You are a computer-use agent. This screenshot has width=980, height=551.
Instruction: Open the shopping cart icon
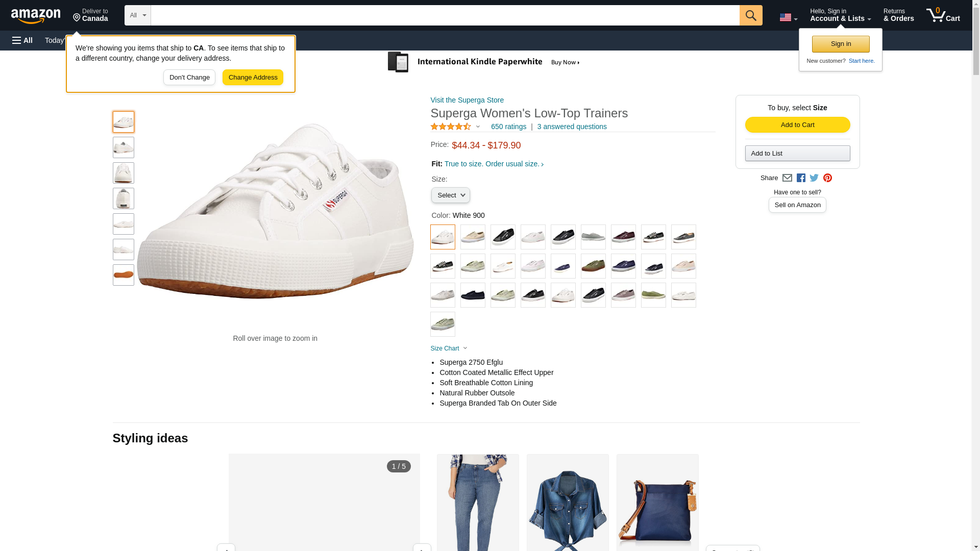pos(943,15)
